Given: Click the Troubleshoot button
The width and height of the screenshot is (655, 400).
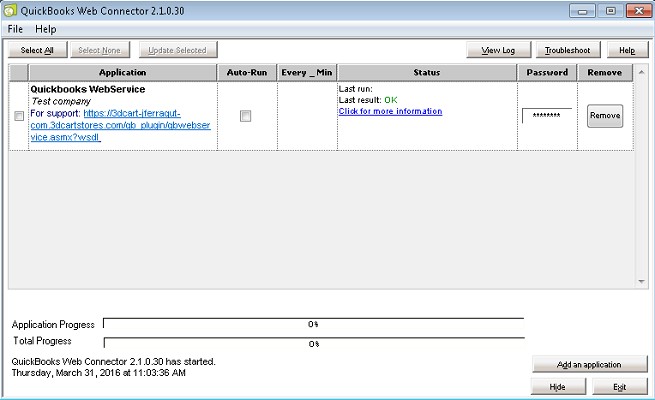Looking at the screenshot, I should tap(568, 50).
